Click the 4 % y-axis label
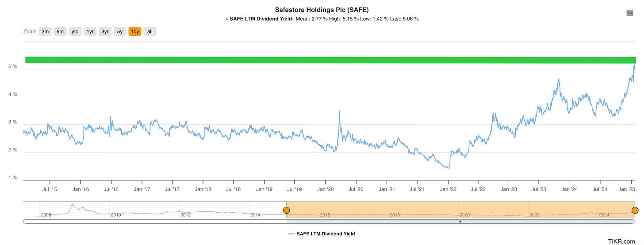Screen dimensions: 644x245 pos(13,95)
